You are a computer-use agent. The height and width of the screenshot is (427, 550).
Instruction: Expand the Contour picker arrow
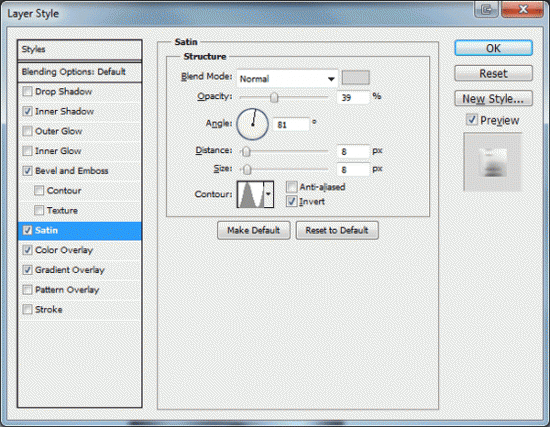point(269,194)
